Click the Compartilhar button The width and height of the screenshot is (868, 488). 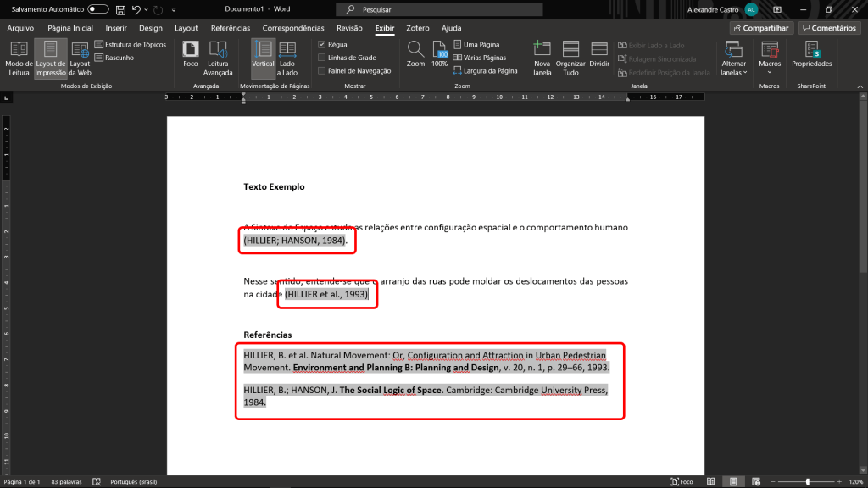click(x=760, y=28)
